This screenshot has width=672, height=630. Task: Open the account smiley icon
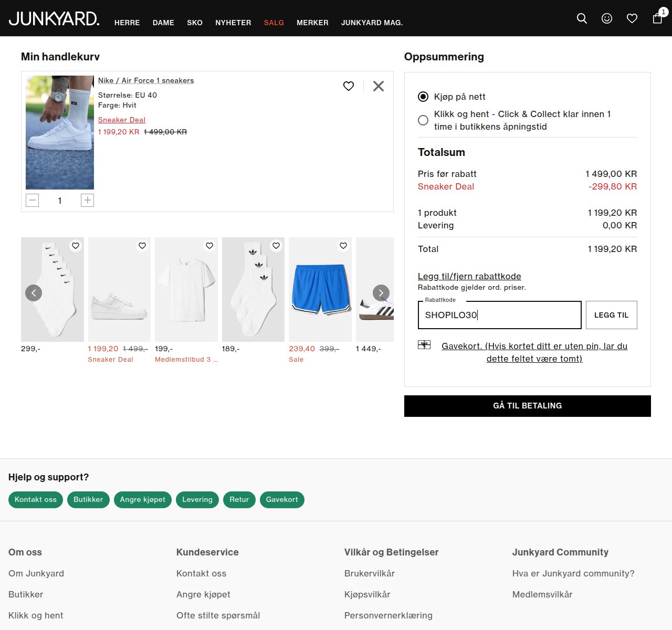(x=607, y=18)
